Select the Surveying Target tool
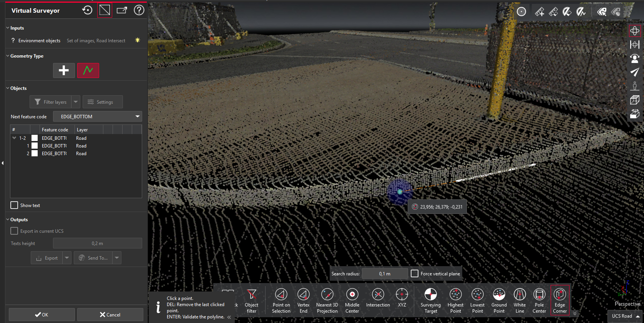Viewport: 644px width, 323px height. click(430, 300)
